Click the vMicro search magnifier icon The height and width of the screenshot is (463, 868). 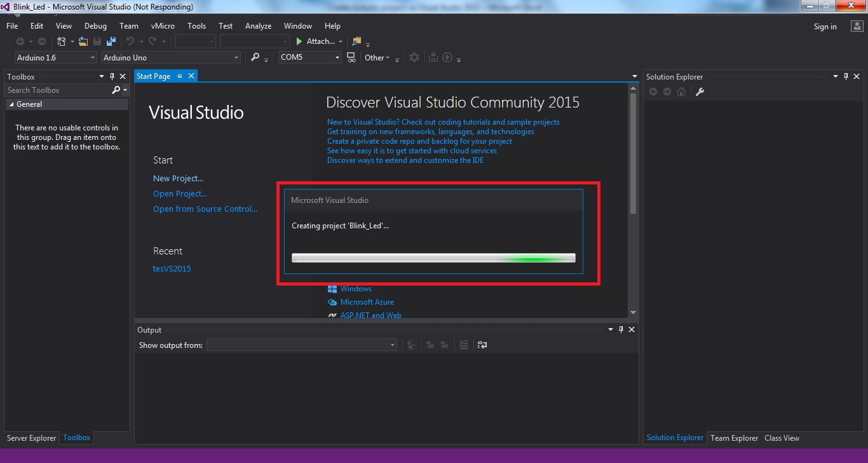[x=255, y=57]
